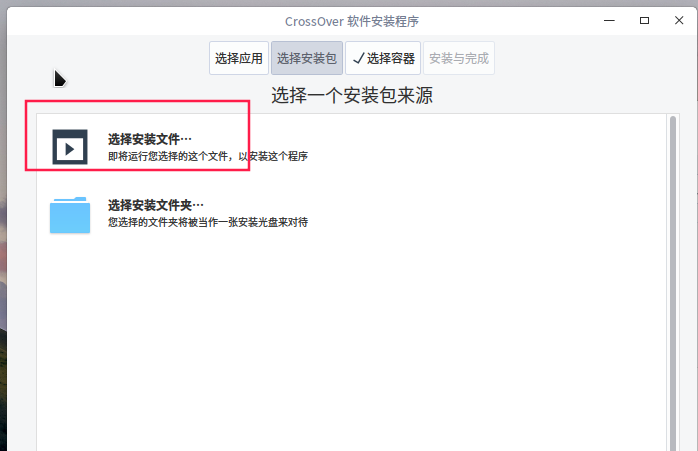Click the installer file play icon
The width and height of the screenshot is (698, 451).
tap(70, 147)
